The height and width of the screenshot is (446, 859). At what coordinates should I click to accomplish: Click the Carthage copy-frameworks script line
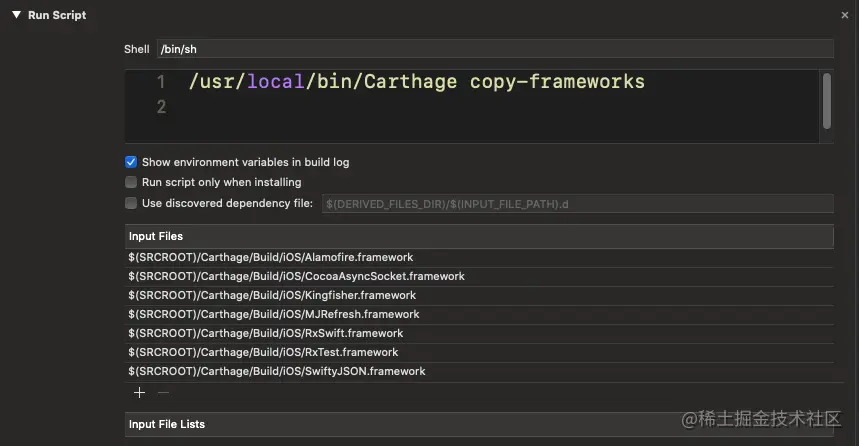[417, 82]
